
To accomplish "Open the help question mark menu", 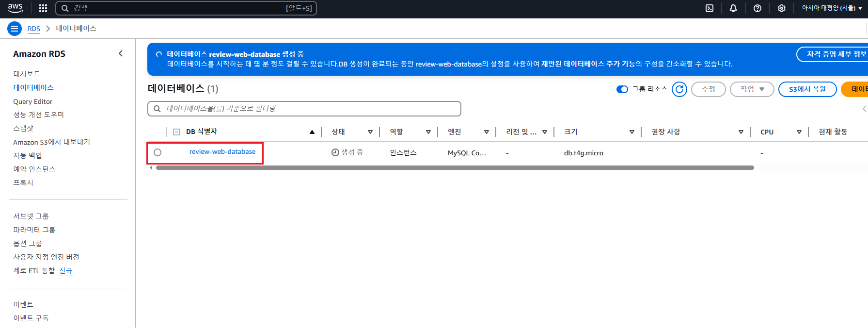I will click(x=758, y=8).
